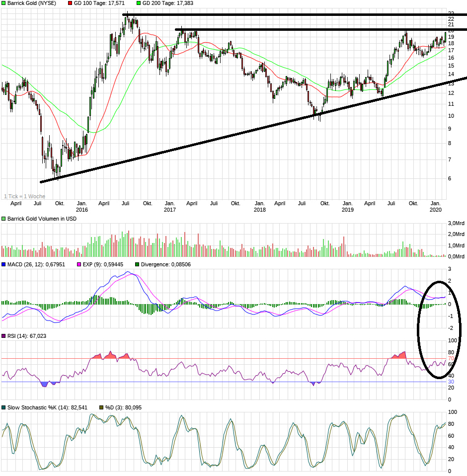Screen dimensions: 467x476
Task: Click the Barrick Gold Volumen legend swatch
Action: coord(3,219)
